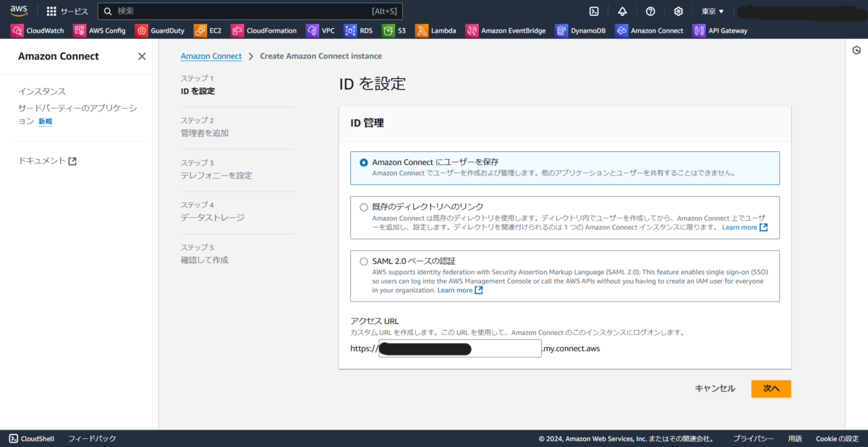Focus the top 検索 search field
This screenshot has width=868, height=447.
pos(250,11)
